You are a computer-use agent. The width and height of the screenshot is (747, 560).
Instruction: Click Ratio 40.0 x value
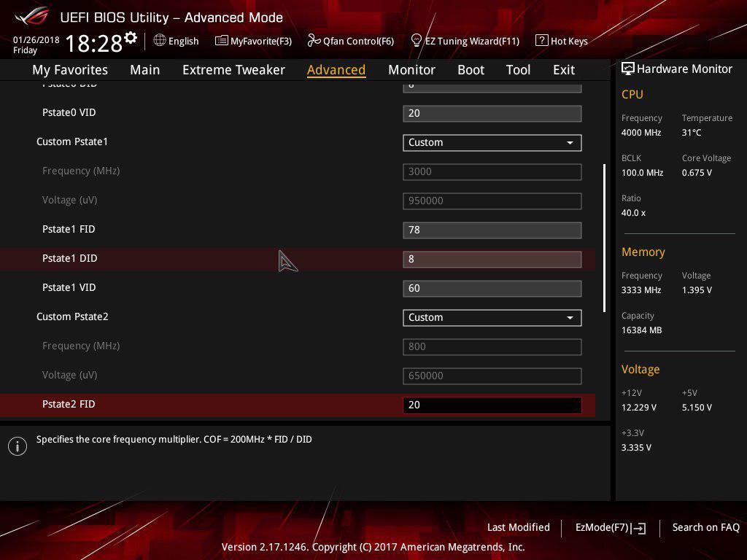pos(633,213)
